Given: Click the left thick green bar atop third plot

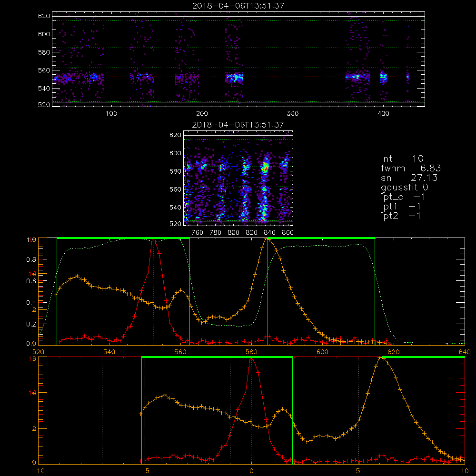Looking at the screenshot, I should click(x=123, y=238).
